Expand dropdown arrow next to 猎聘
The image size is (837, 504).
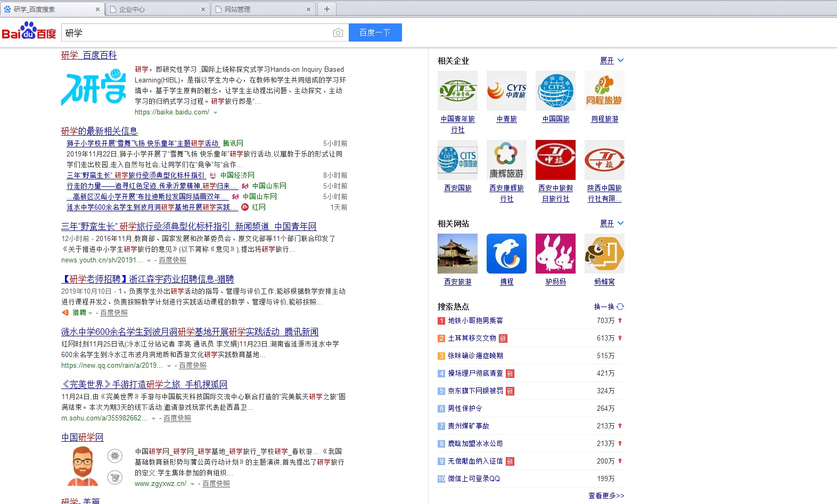click(x=90, y=313)
